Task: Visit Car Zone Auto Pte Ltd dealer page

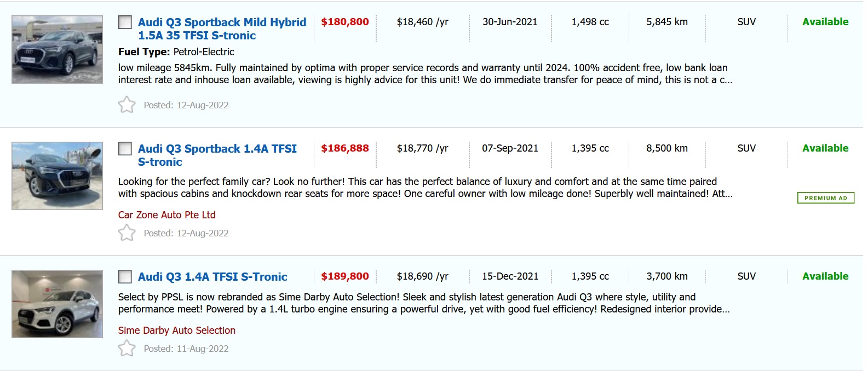Action: (166, 215)
